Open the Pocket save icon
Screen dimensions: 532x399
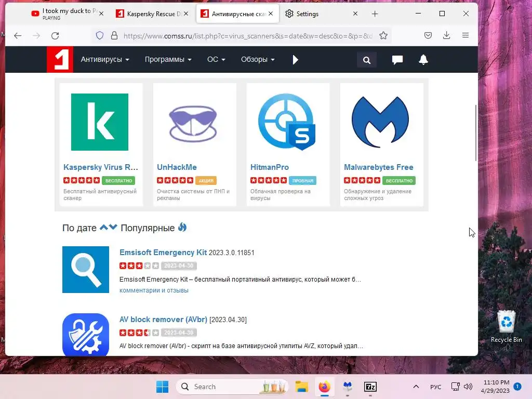[428, 35]
